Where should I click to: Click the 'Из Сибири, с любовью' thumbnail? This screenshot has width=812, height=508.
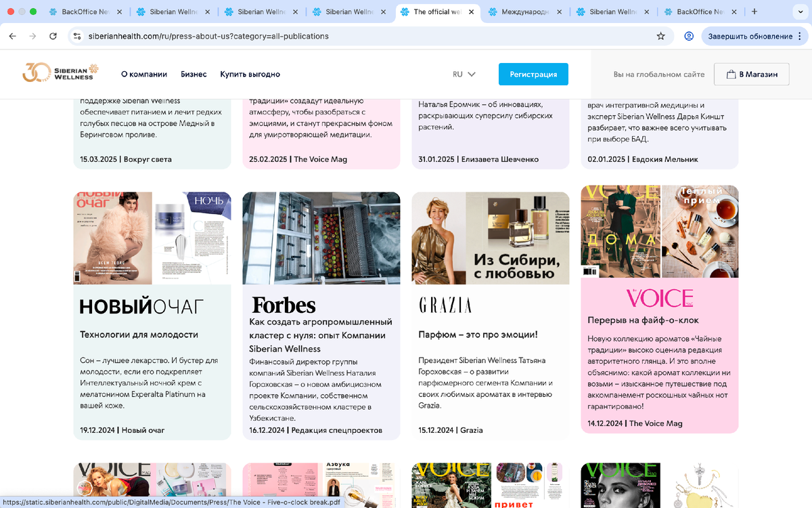pos(491,238)
